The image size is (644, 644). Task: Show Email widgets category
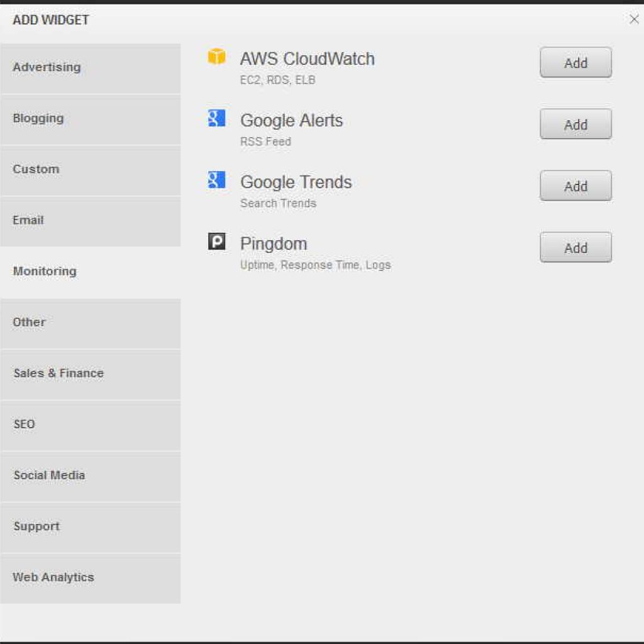click(x=91, y=221)
